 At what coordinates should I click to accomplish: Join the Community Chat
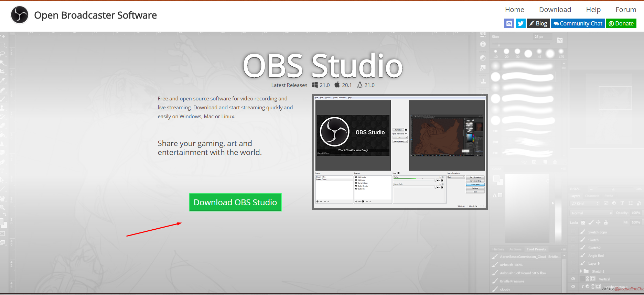click(578, 23)
